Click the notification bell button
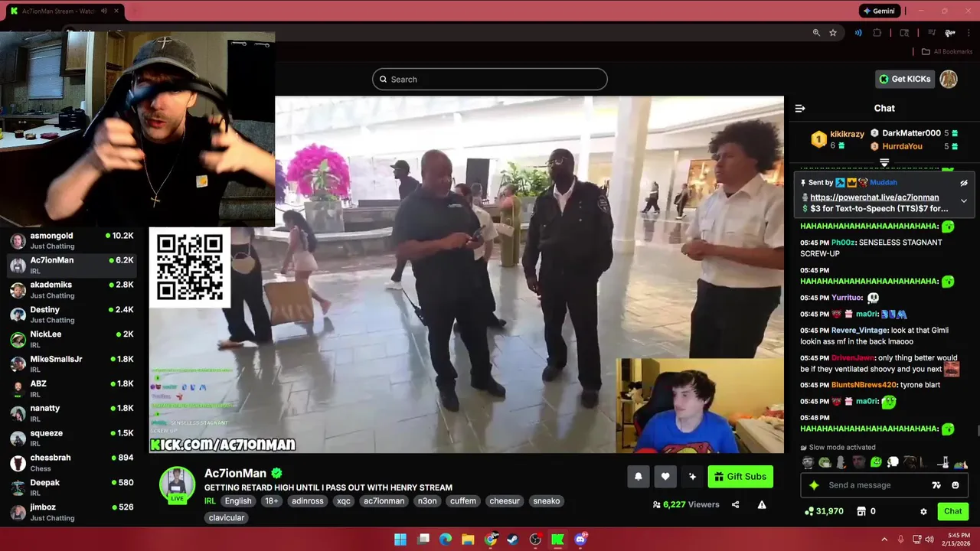 point(639,477)
